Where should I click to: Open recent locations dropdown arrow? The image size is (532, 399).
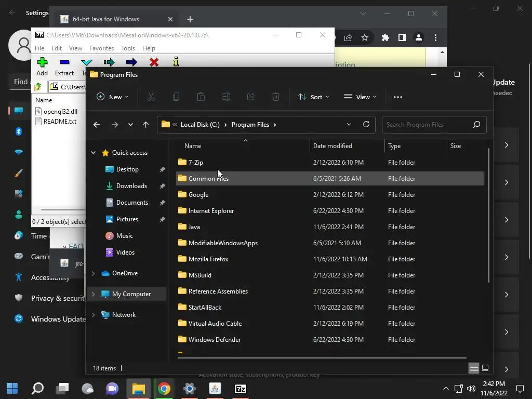[130, 125]
